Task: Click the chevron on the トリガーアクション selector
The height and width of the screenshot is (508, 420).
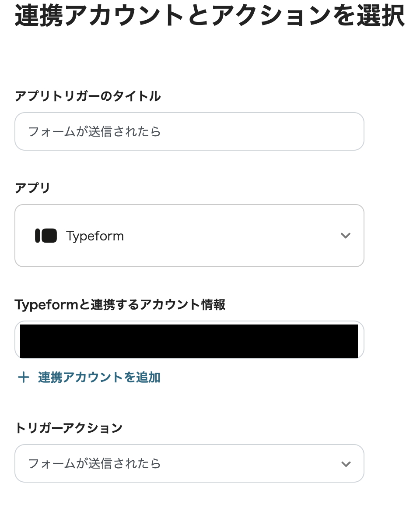Action: (x=346, y=463)
